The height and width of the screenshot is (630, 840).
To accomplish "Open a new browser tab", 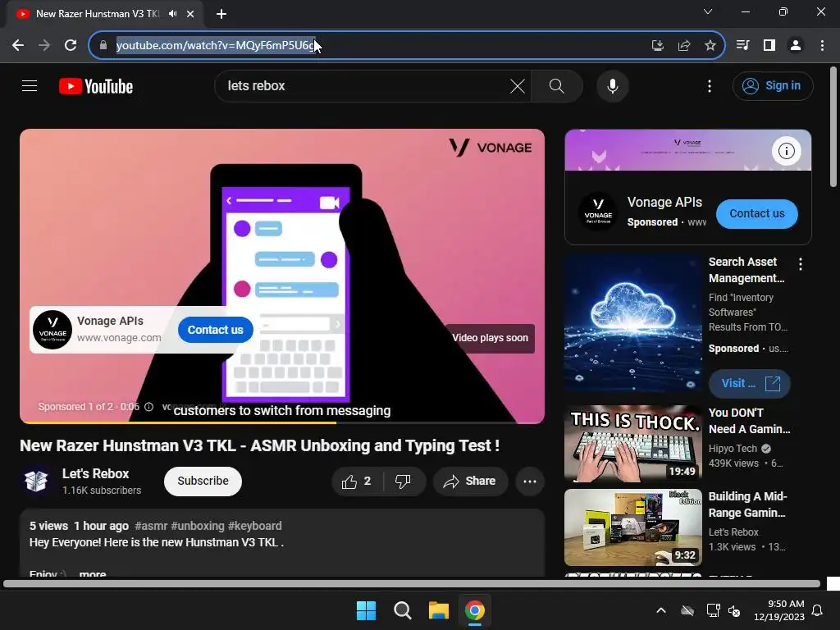I will click(x=221, y=14).
